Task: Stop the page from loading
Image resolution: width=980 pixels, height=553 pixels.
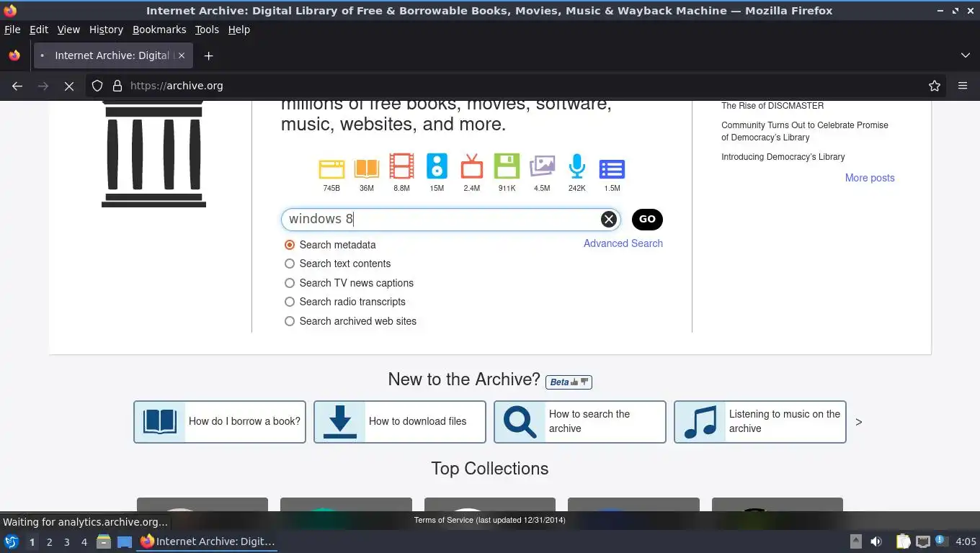Action: coord(69,86)
